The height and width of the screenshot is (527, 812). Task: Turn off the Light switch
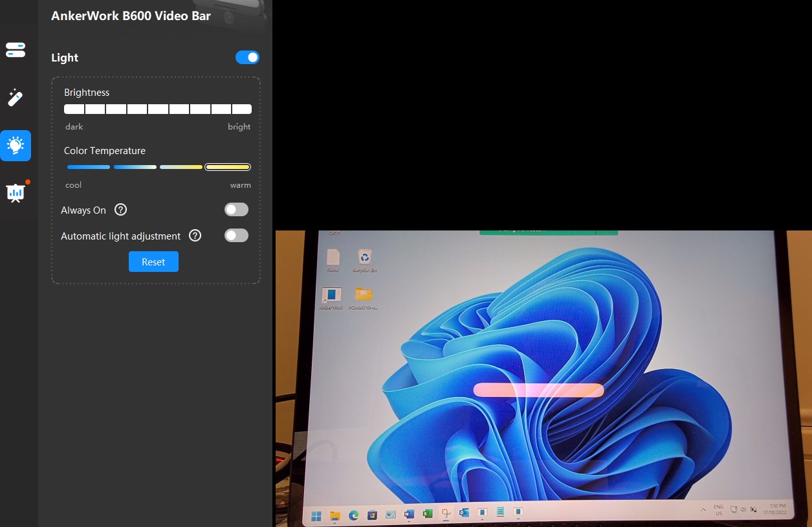(247, 58)
